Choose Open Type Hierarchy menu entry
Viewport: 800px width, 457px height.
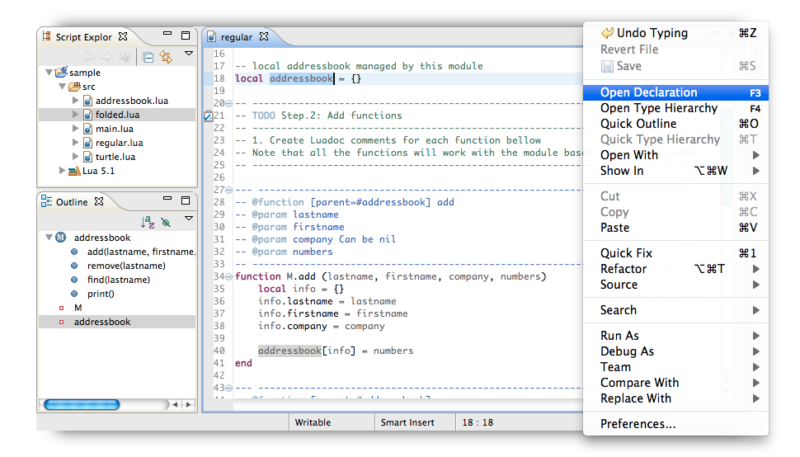point(676,108)
